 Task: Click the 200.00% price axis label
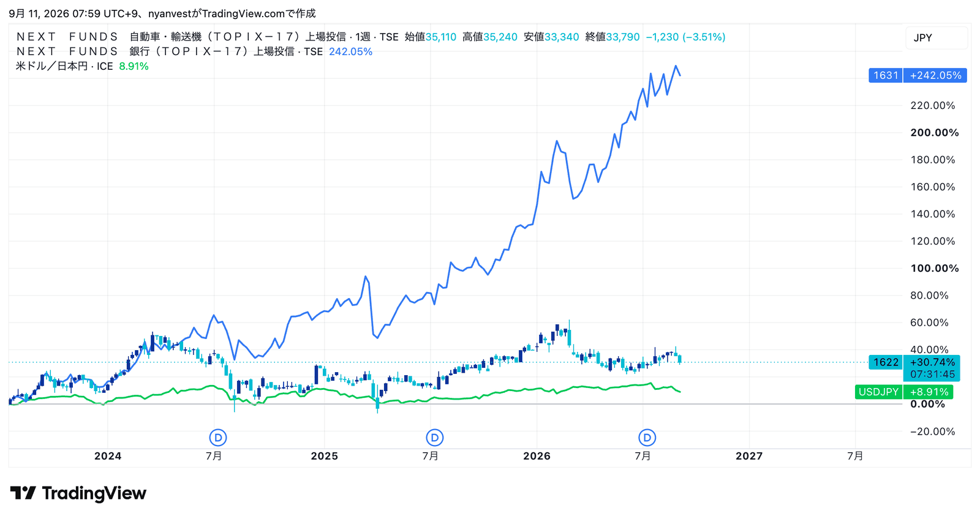935,133
